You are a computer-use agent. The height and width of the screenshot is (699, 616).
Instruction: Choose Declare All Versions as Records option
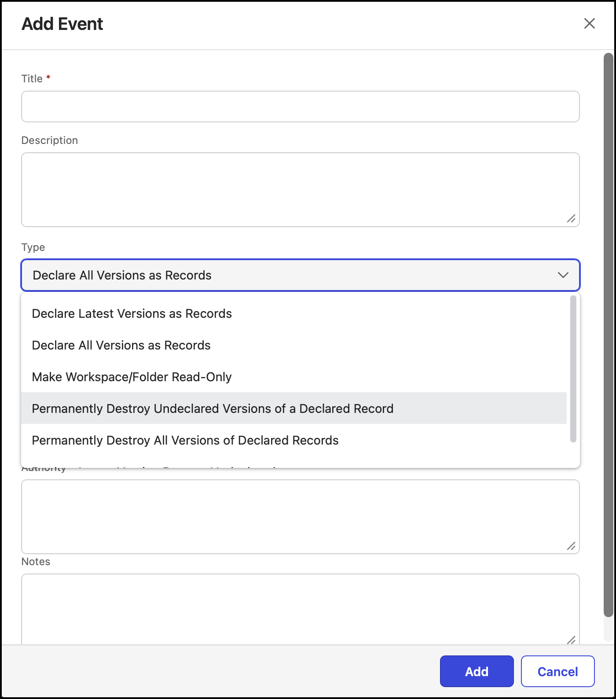click(x=294, y=345)
